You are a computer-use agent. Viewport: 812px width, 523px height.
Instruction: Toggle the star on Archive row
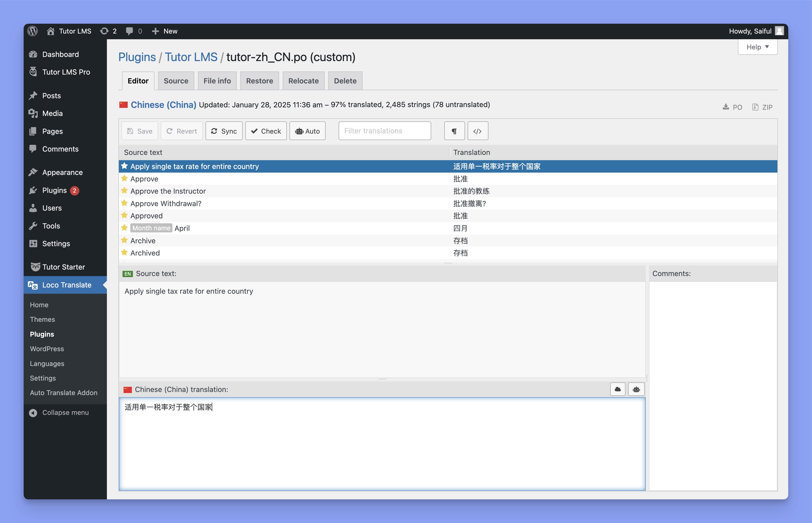pos(124,240)
